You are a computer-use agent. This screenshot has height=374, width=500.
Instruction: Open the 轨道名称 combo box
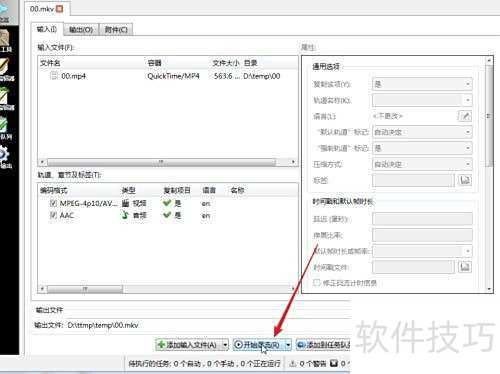422,100
